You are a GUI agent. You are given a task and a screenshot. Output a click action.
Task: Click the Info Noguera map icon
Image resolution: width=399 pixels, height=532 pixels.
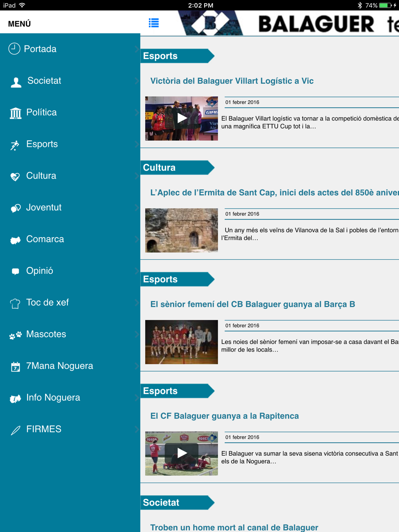[15, 399]
